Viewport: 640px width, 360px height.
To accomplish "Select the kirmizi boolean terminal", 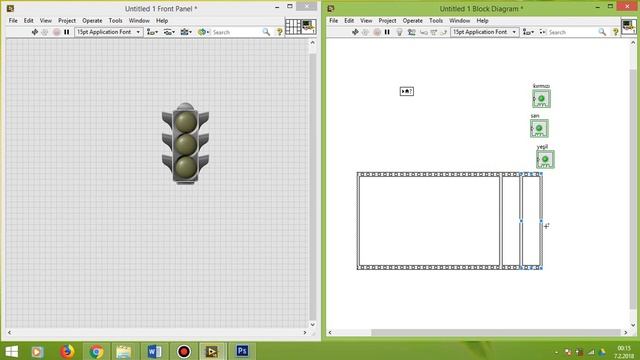I will pos(541,99).
